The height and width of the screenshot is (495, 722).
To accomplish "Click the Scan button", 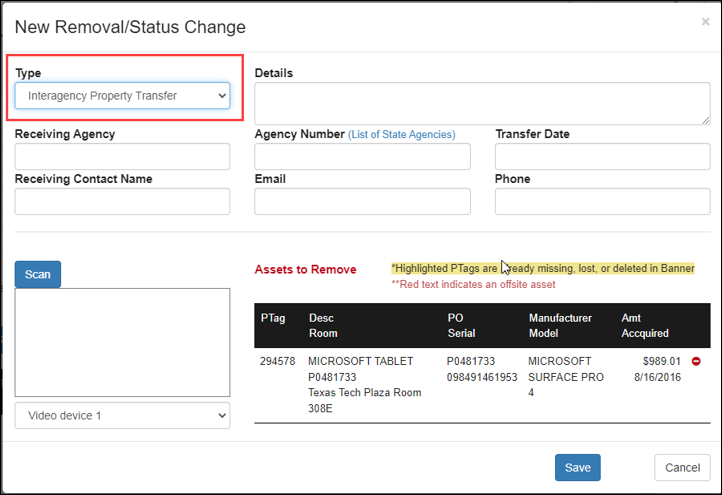I will pos(38,274).
